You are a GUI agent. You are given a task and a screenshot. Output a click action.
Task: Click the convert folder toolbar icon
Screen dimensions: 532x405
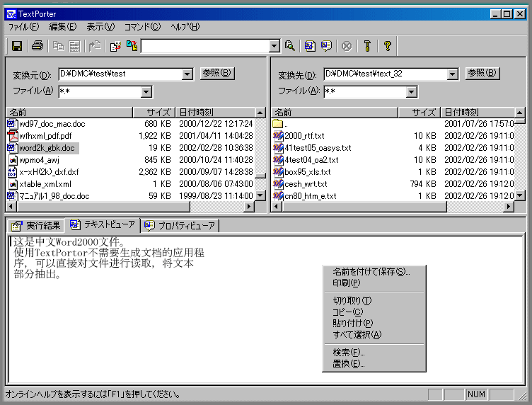(132, 46)
